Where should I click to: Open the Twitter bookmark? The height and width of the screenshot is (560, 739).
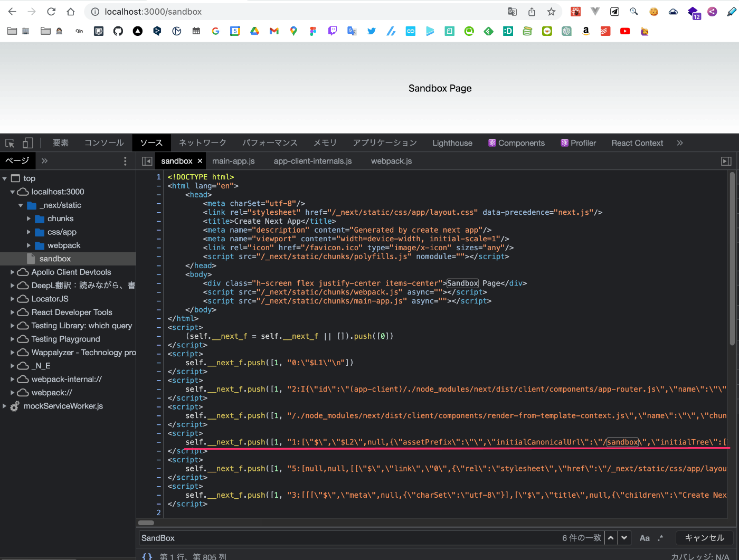click(x=372, y=31)
